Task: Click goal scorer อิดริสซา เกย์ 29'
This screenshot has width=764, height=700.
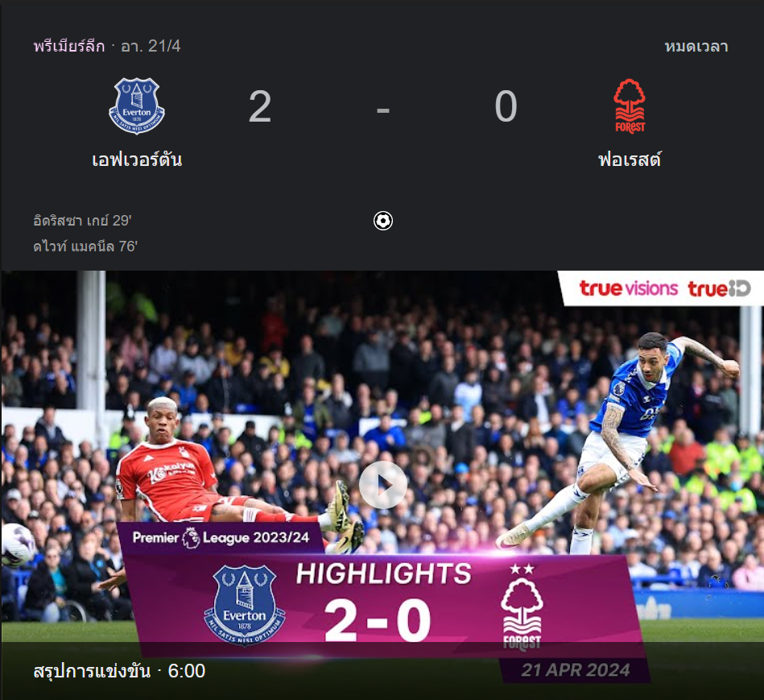Action: point(82,221)
